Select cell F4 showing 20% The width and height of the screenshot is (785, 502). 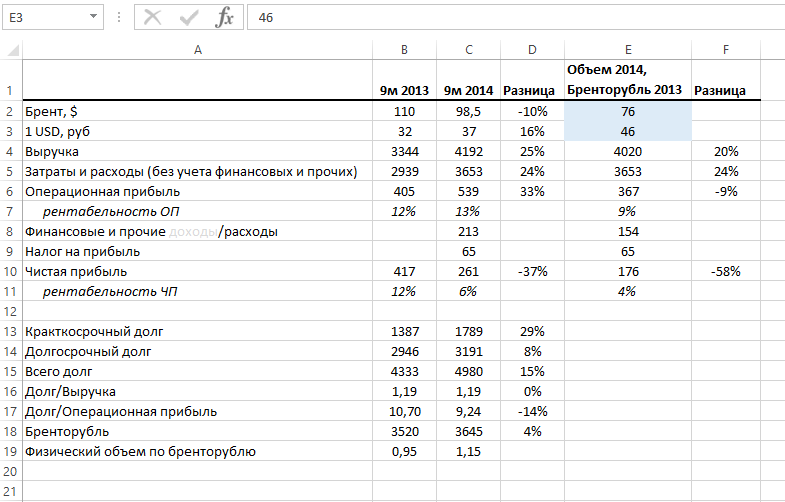[726, 151]
